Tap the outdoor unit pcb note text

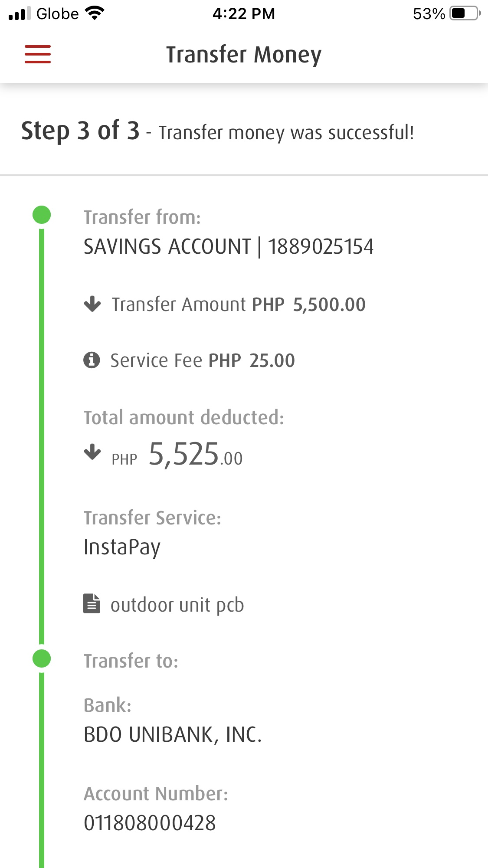click(177, 605)
